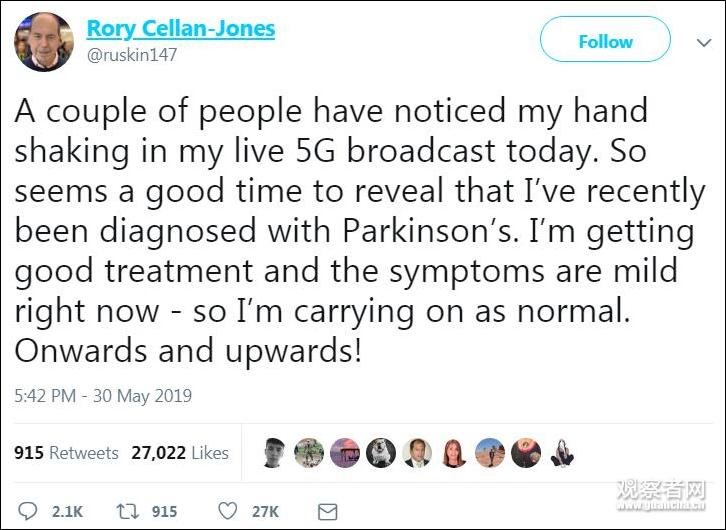Click the woman's liker avatar after the suit man
Screen dimensions: 726x530
click(453, 453)
